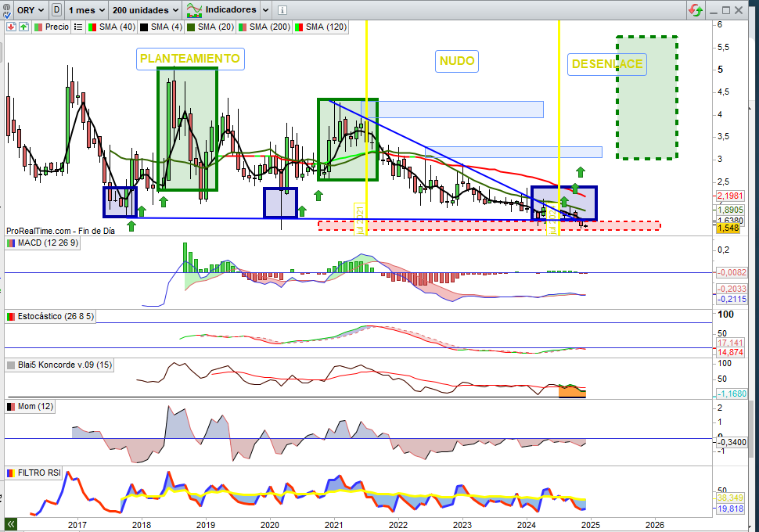Click the FILTRO RSI indicator label
This screenshot has width=759, height=532.
pyautogui.click(x=40, y=473)
